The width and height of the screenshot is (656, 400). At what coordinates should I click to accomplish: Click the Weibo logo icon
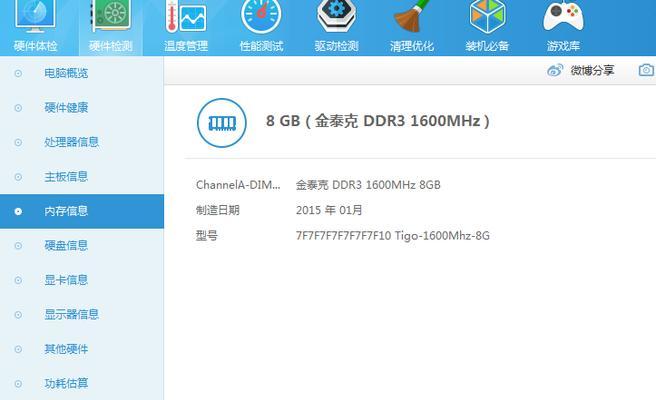click(555, 70)
